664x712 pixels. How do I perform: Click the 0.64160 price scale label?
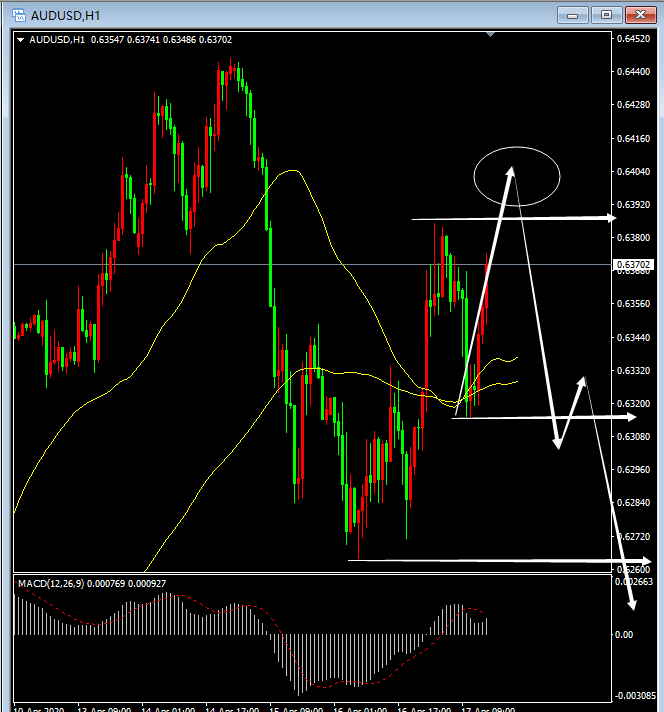pyautogui.click(x=634, y=138)
